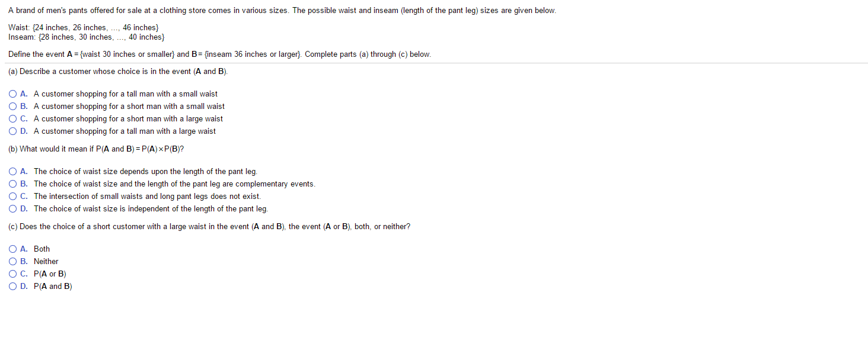
Task: Select 'tall man with a large waist' radio
Action: coord(12,131)
